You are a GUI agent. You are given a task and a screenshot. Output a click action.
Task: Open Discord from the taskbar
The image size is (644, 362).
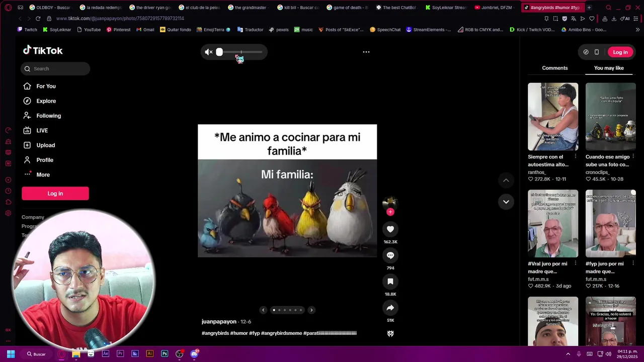click(194, 354)
